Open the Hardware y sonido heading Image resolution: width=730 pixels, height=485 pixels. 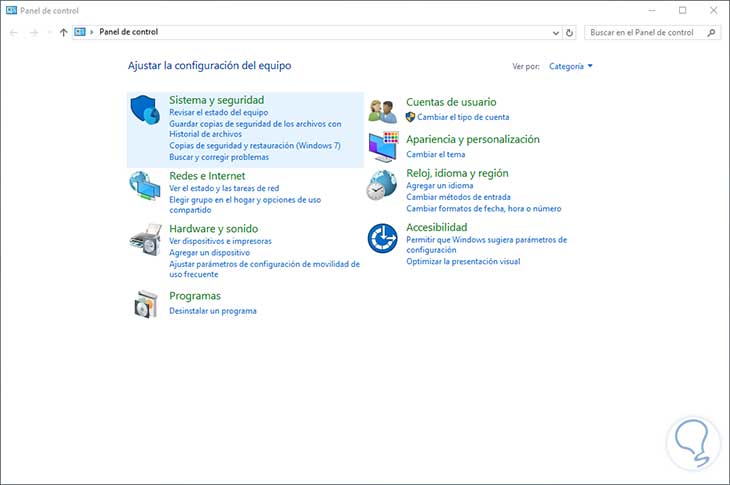coord(213,229)
